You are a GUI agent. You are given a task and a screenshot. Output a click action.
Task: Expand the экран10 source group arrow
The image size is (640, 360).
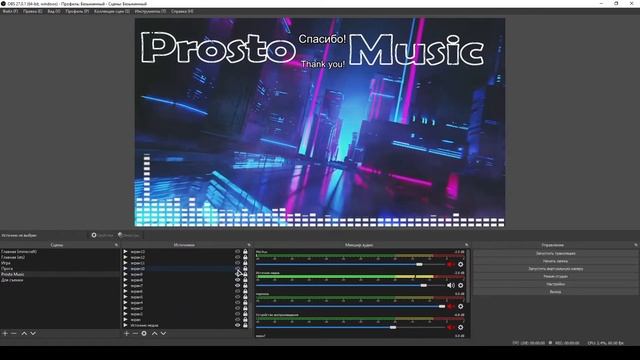[x=126, y=269]
